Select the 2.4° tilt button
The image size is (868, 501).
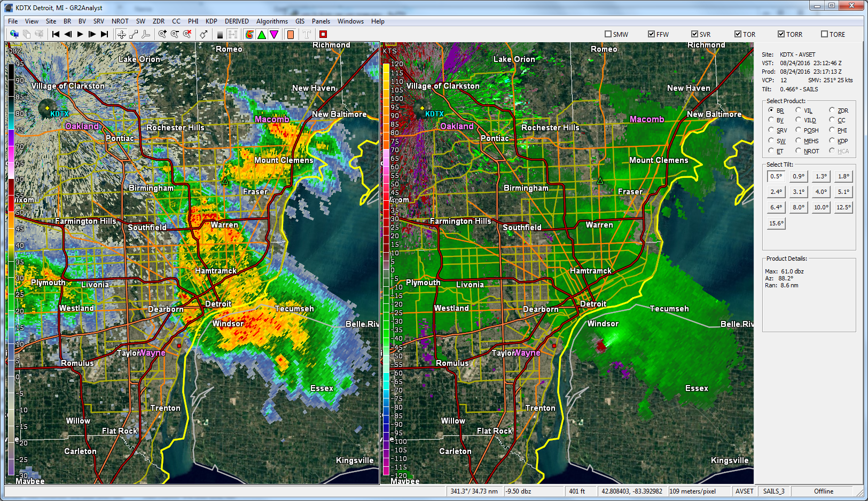[776, 192]
